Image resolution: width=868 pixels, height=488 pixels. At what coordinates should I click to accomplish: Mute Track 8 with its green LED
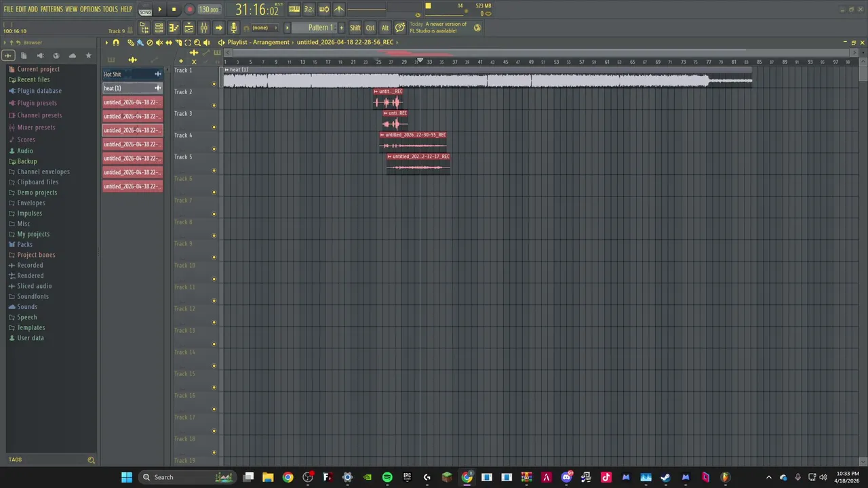pos(214,236)
